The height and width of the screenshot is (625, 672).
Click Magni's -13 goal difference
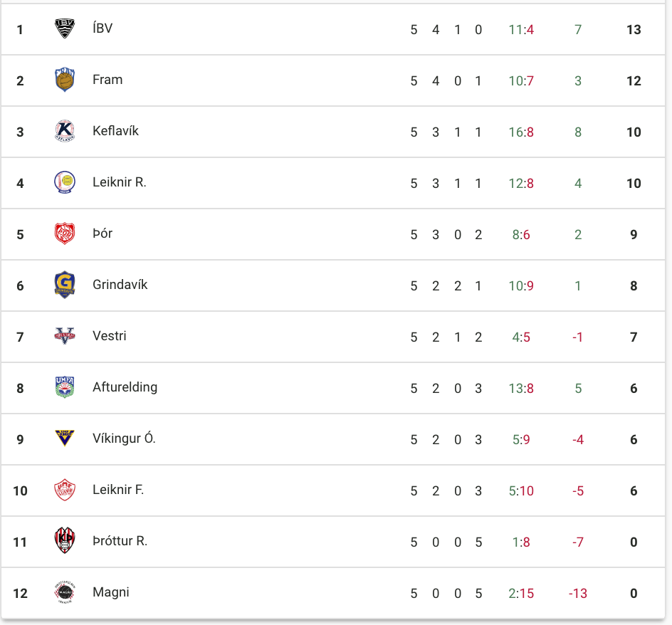[x=578, y=593]
